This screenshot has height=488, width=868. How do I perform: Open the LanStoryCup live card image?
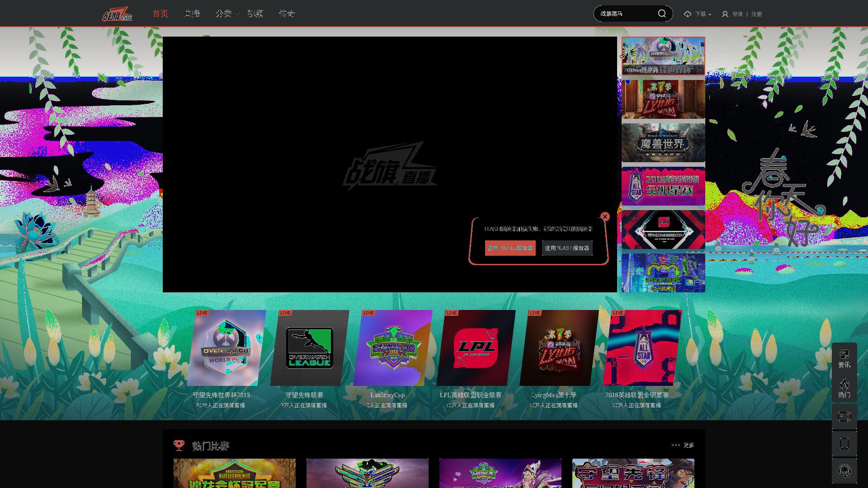click(393, 348)
